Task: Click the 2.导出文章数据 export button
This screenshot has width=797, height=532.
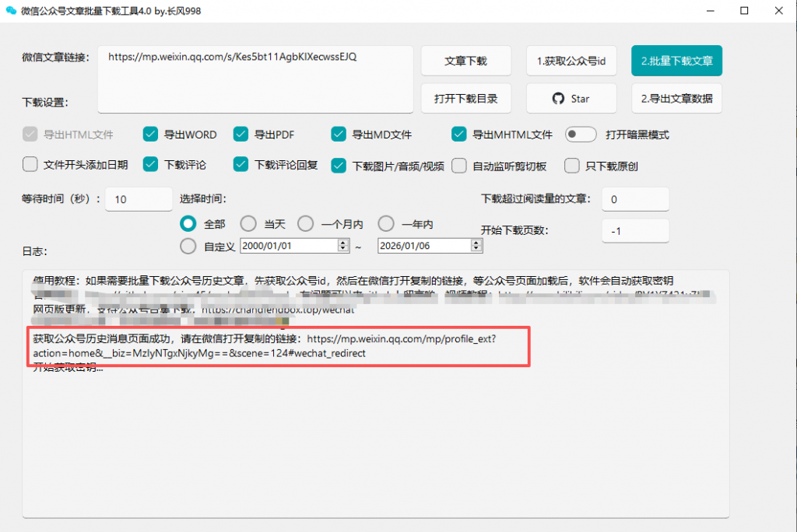Action: point(676,99)
